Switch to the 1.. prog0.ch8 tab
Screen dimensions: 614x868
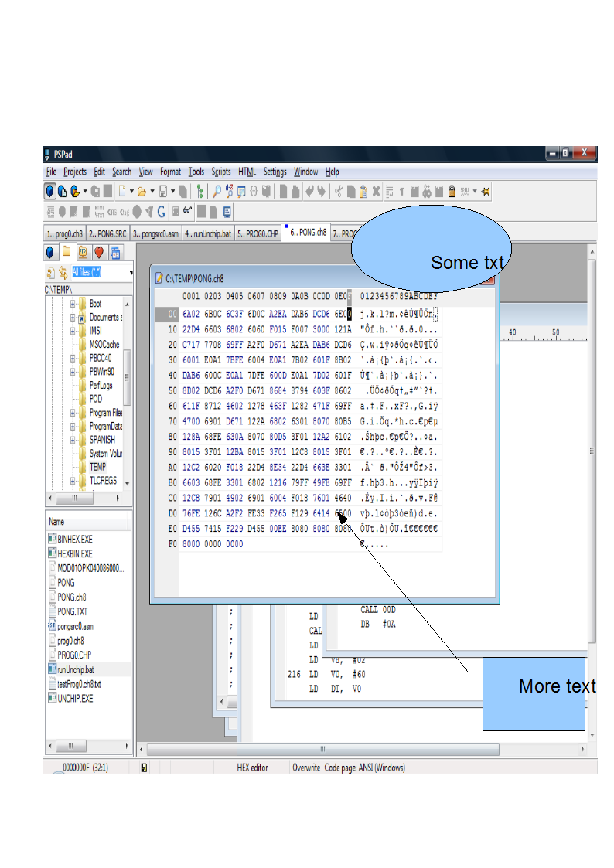tap(65, 233)
